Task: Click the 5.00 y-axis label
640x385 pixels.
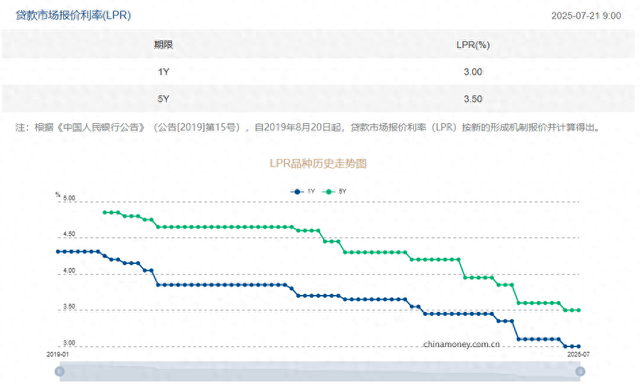Action: [69, 198]
